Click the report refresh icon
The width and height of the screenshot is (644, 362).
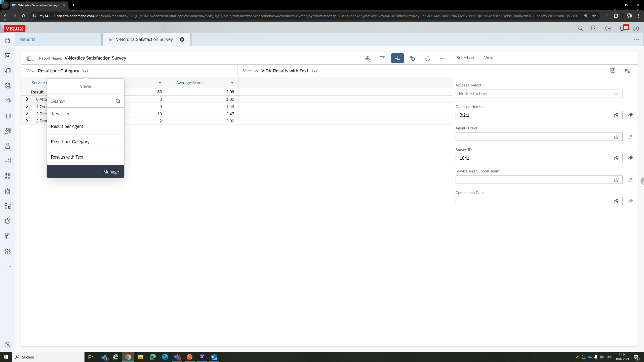(427, 58)
